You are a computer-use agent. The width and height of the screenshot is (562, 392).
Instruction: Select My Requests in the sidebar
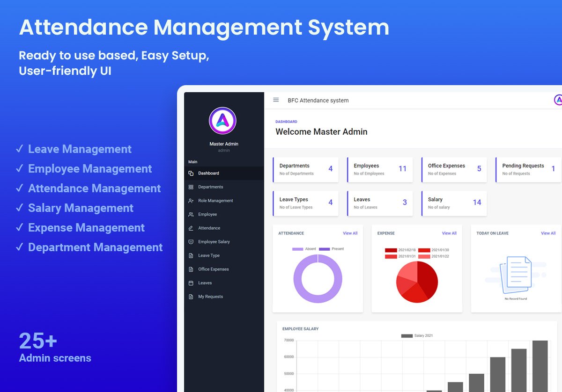tap(210, 297)
